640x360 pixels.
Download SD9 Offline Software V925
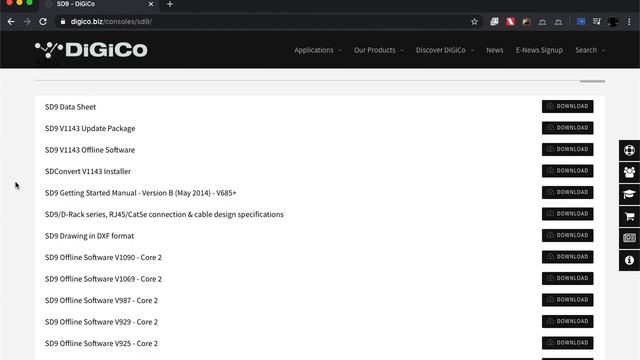(x=567, y=343)
